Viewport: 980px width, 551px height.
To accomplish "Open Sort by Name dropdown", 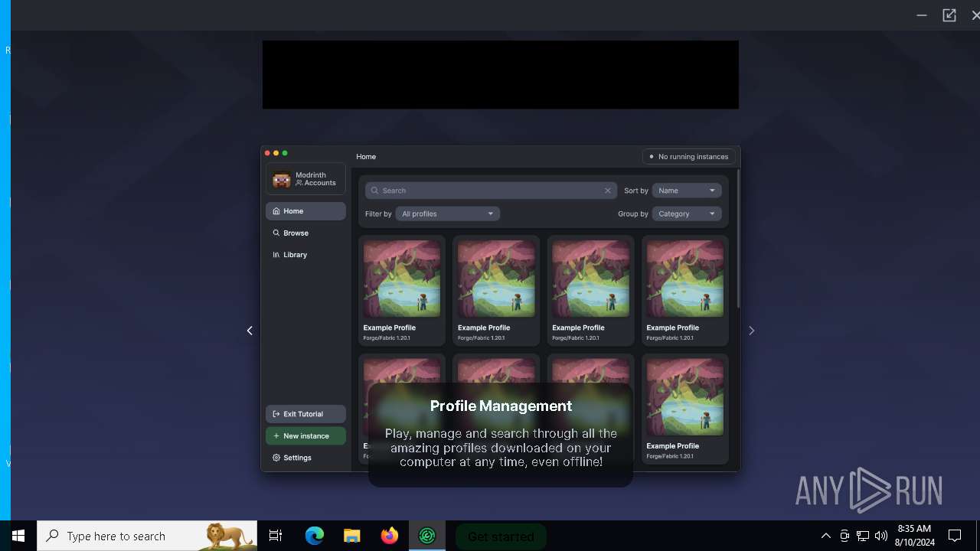I will (x=687, y=191).
